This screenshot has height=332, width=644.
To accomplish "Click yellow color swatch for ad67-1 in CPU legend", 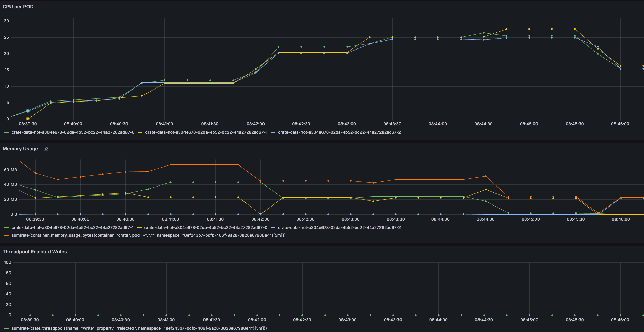I will pyautogui.click(x=140, y=133).
